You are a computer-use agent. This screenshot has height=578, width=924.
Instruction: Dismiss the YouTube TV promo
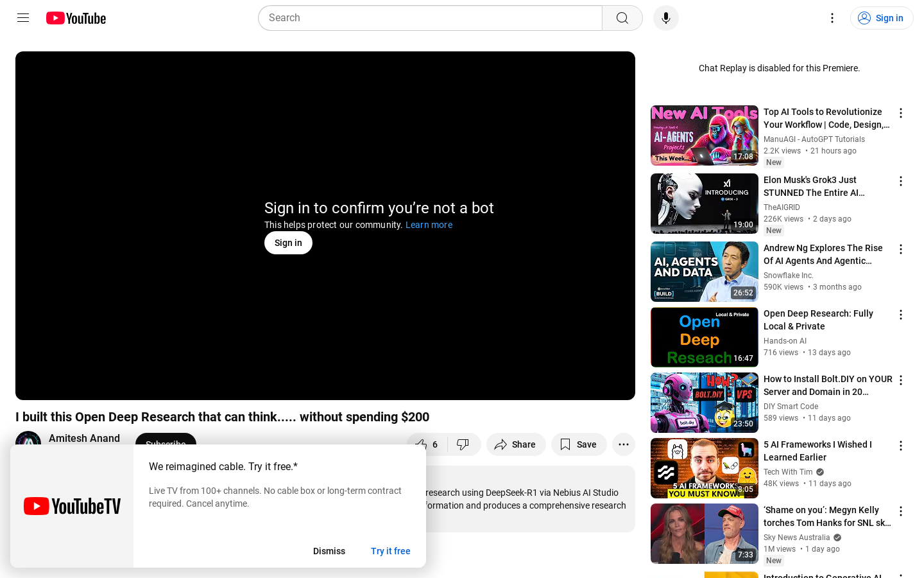(x=329, y=551)
